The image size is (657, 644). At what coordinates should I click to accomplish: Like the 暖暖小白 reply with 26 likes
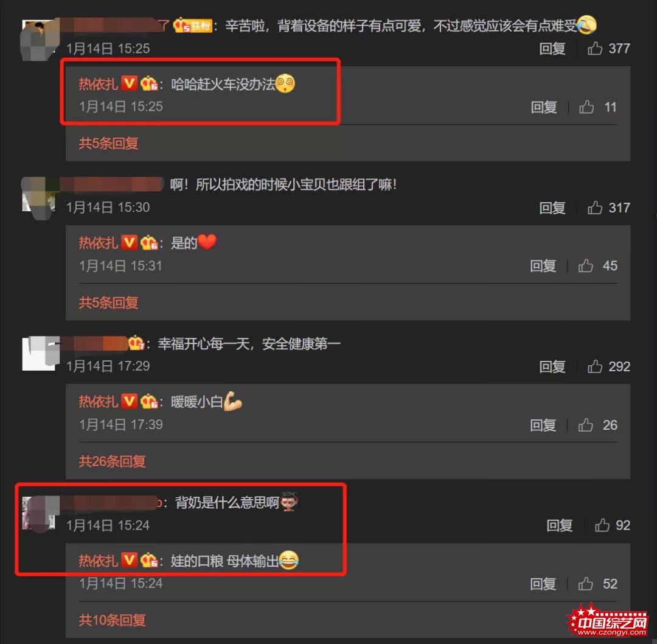(x=585, y=425)
